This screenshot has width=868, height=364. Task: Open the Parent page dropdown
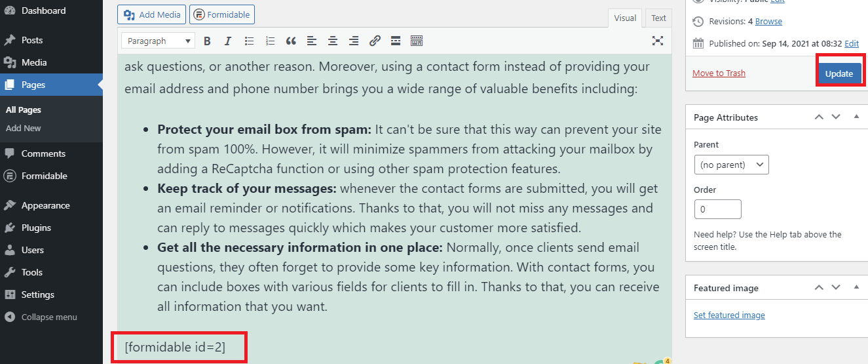coord(731,165)
